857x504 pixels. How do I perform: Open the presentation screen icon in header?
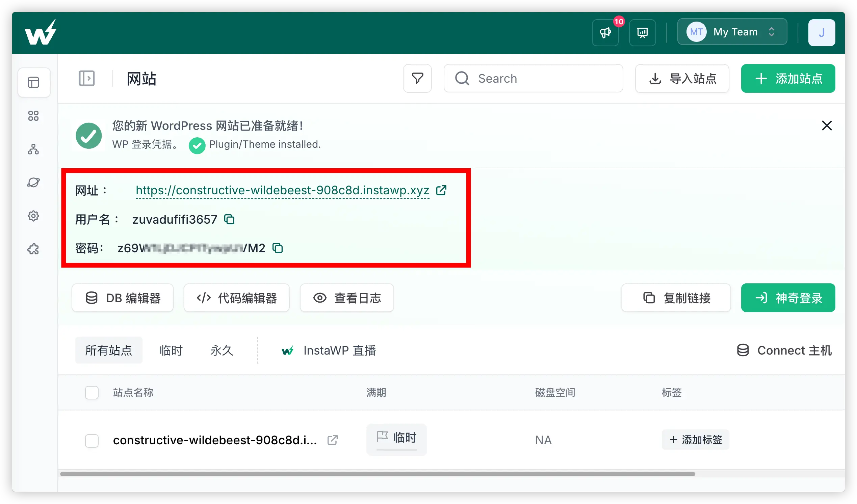642,33
